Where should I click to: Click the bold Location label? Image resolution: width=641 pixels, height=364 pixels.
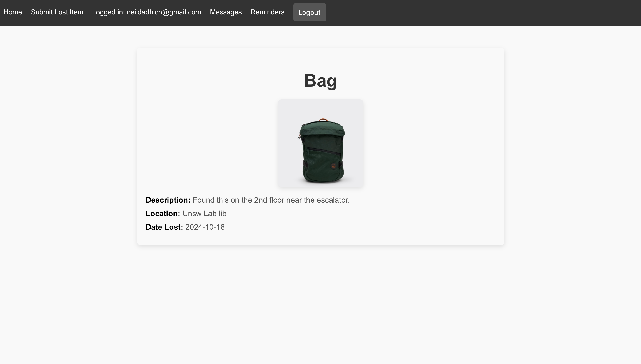(x=163, y=213)
